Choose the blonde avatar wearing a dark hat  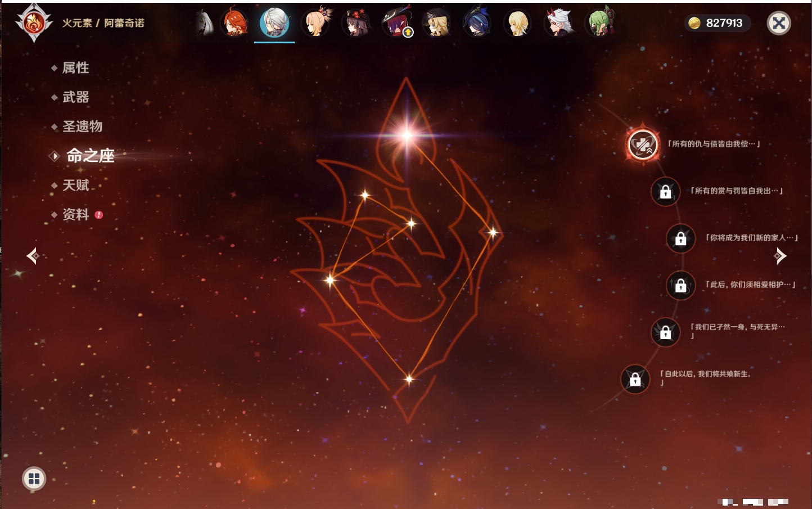pos(436,23)
